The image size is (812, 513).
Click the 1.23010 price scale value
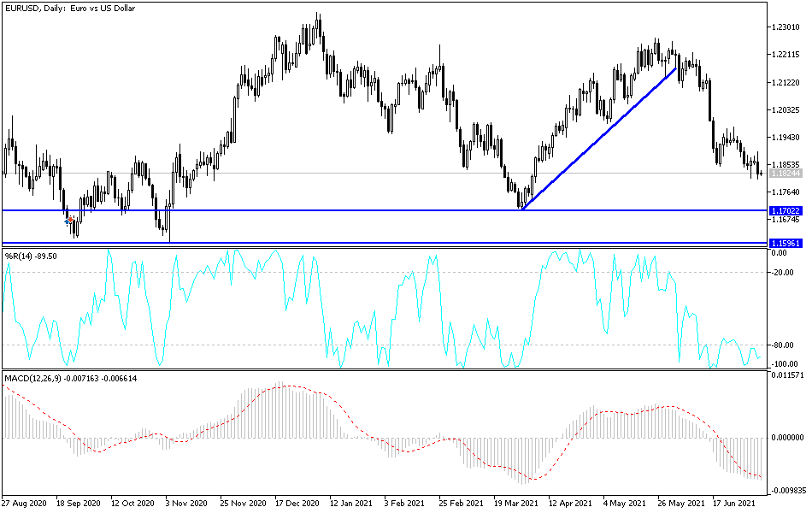tap(784, 28)
